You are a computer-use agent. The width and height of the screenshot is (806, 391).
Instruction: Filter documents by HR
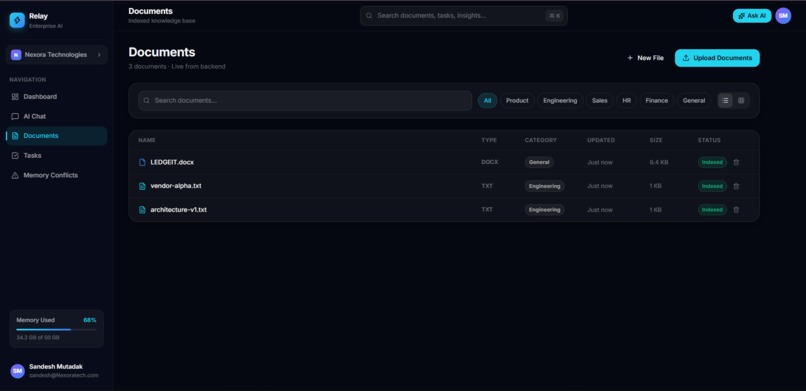point(627,101)
